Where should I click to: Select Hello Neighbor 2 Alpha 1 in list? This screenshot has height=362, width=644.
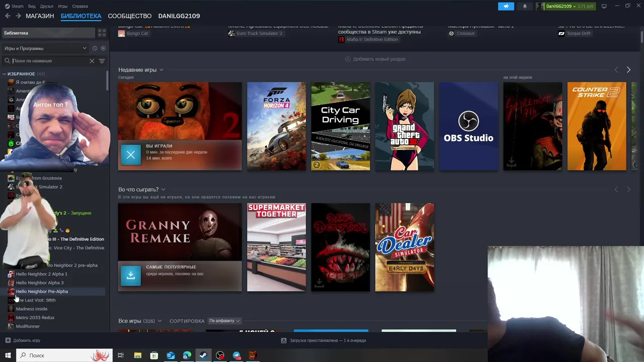point(41,274)
